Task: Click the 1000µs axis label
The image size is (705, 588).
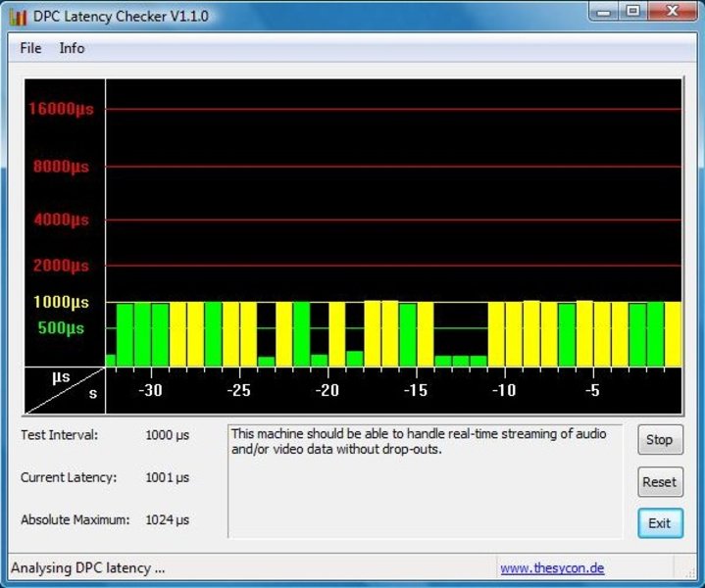Action: pos(61,302)
